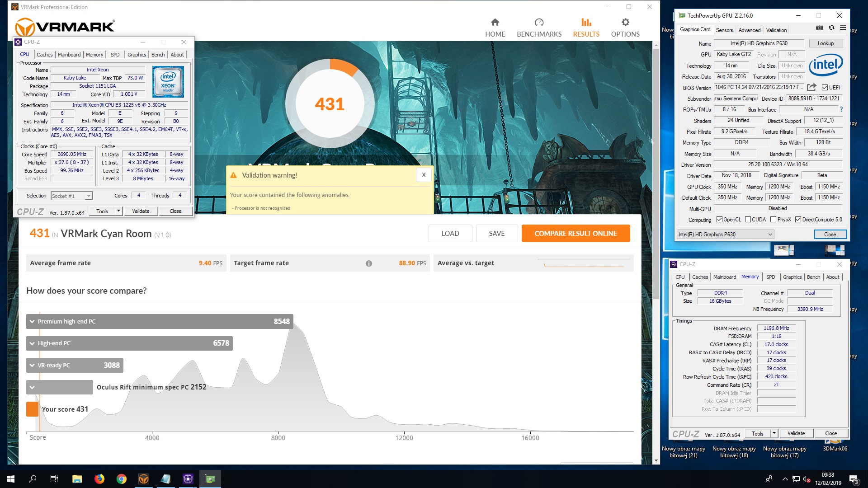The height and width of the screenshot is (488, 868).
Task: Click GPU-Z screenshot camera icon
Action: tap(820, 28)
